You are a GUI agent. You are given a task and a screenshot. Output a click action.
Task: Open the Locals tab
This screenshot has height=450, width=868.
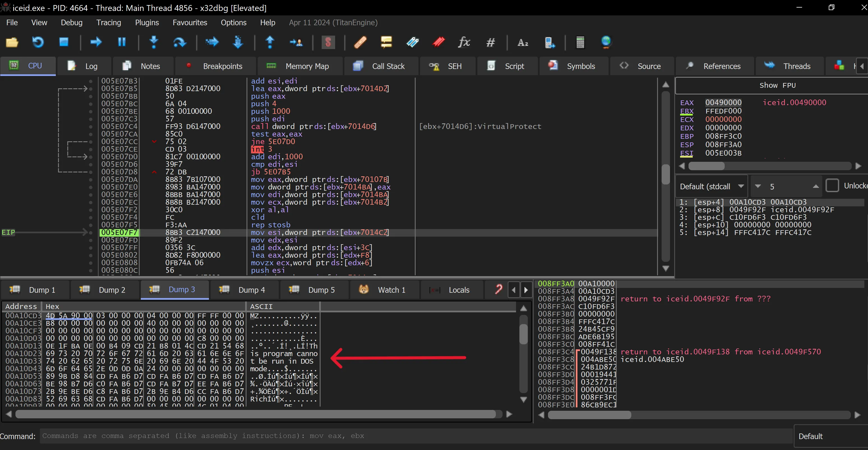[x=452, y=290]
